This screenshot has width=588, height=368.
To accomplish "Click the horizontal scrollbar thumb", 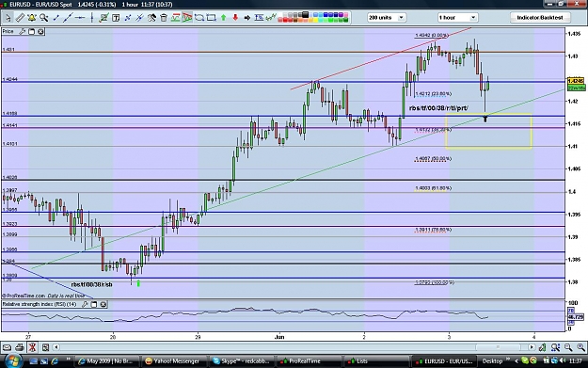I will pyautogui.click(x=498, y=347).
